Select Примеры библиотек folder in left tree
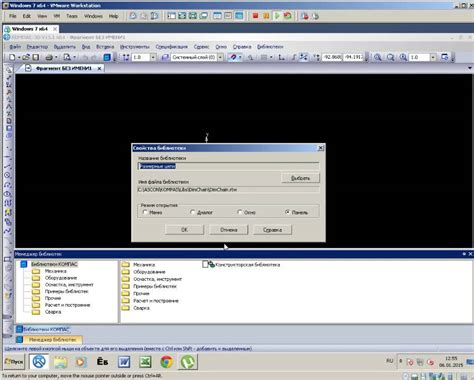The image size is (474, 380). point(66,291)
